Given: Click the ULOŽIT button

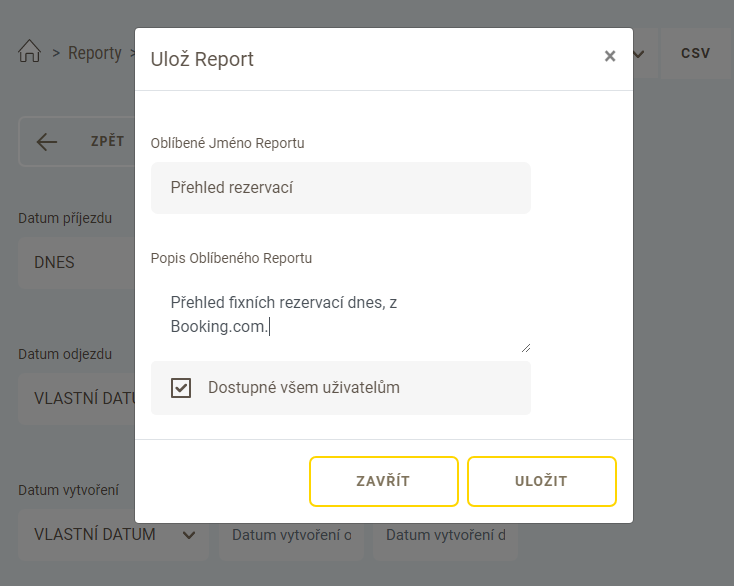Looking at the screenshot, I should click(542, 481).
